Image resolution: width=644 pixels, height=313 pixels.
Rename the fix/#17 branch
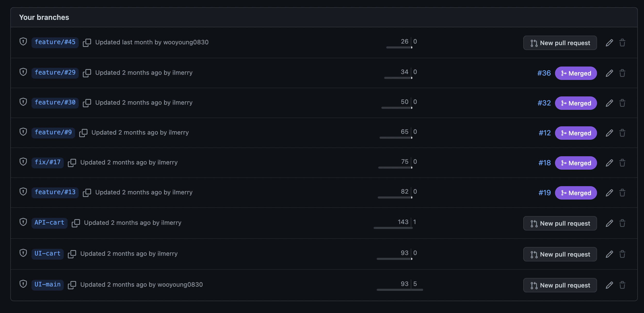pos(609,163)
